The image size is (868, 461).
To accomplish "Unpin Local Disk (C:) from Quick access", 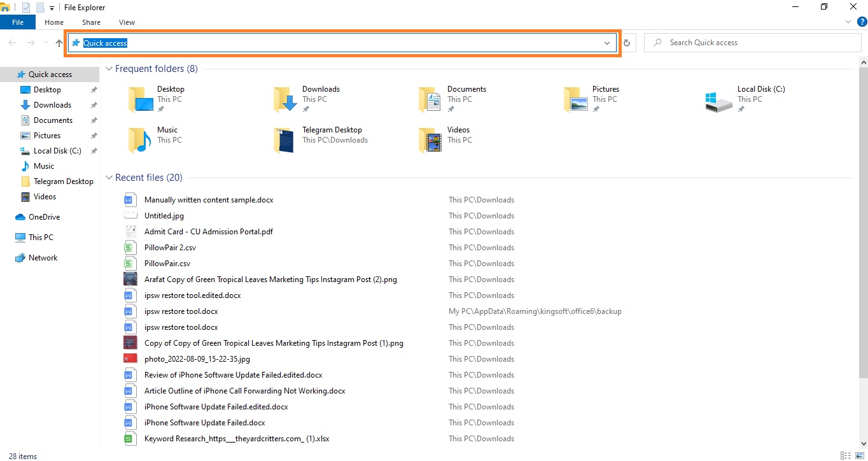I will coord(94,151).
